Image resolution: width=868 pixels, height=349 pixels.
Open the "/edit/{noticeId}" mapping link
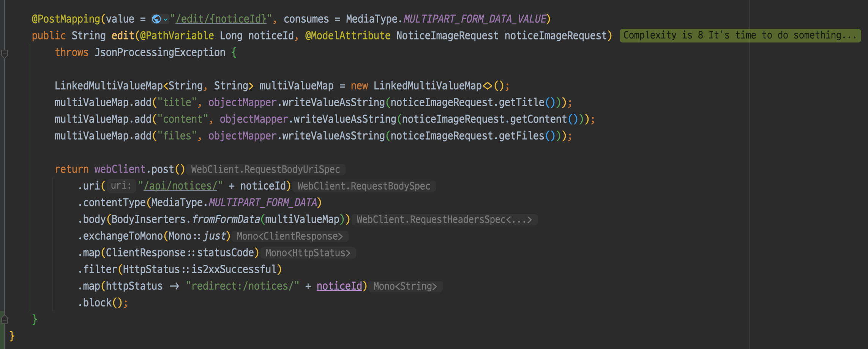(221, 19)
